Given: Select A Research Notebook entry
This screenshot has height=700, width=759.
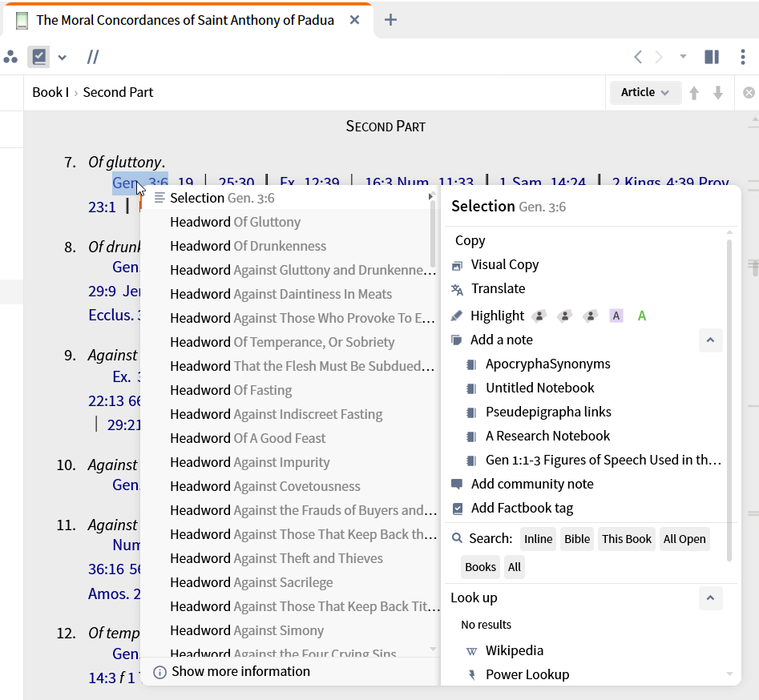Looking at the screenshot, I should (x=547, y=436).
